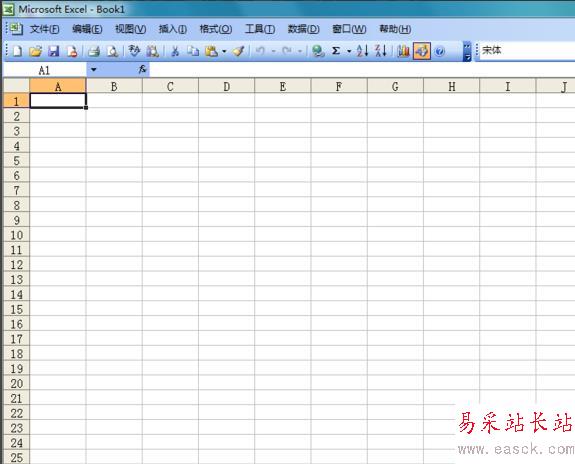This screenshot has height=464, width=575.
Task: Click the Name Box showing A1
Action: [x=45, y=70]
